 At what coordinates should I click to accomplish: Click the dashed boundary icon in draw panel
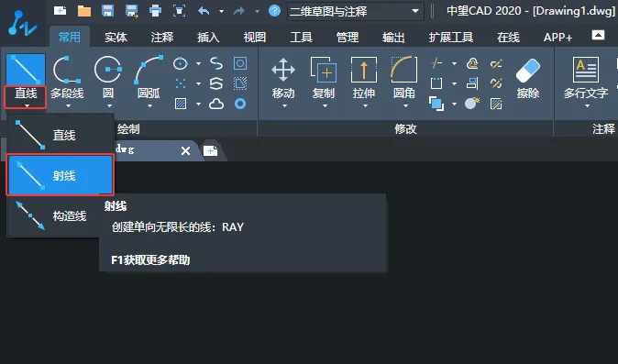240,83
